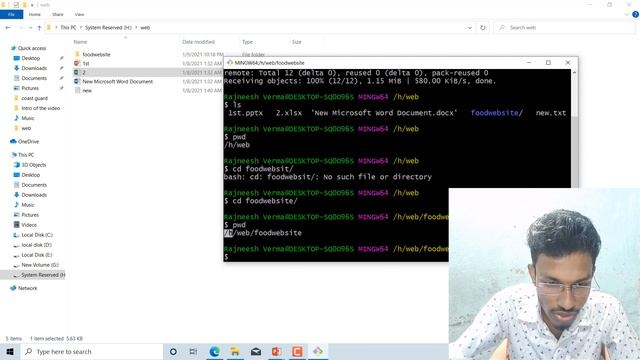
Task: Select the Excel file named 2
Action: coord(84,72)
